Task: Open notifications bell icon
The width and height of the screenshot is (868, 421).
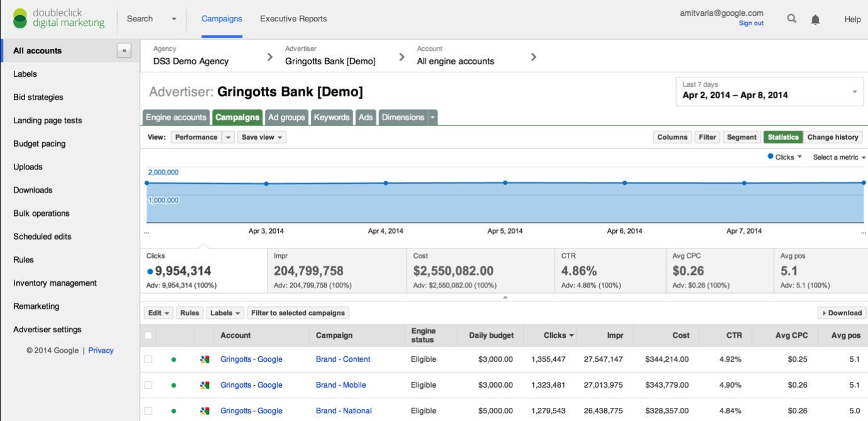Action: click(815, 20)
